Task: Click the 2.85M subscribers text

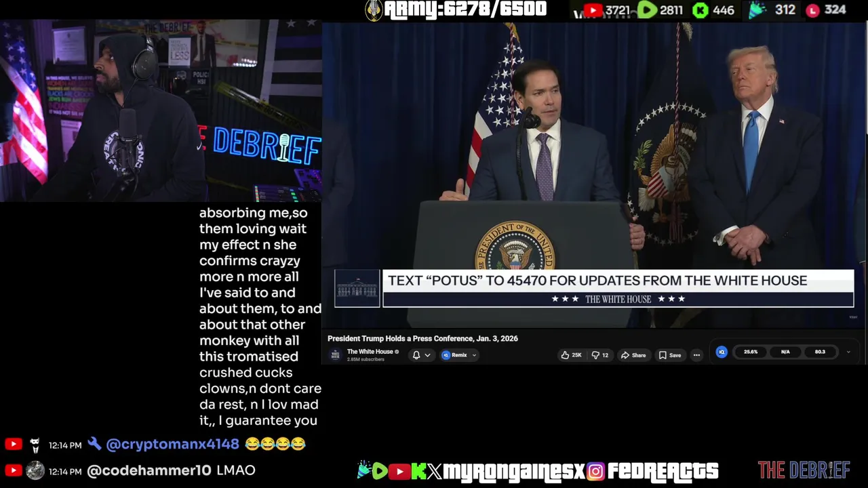Action: 366,359
